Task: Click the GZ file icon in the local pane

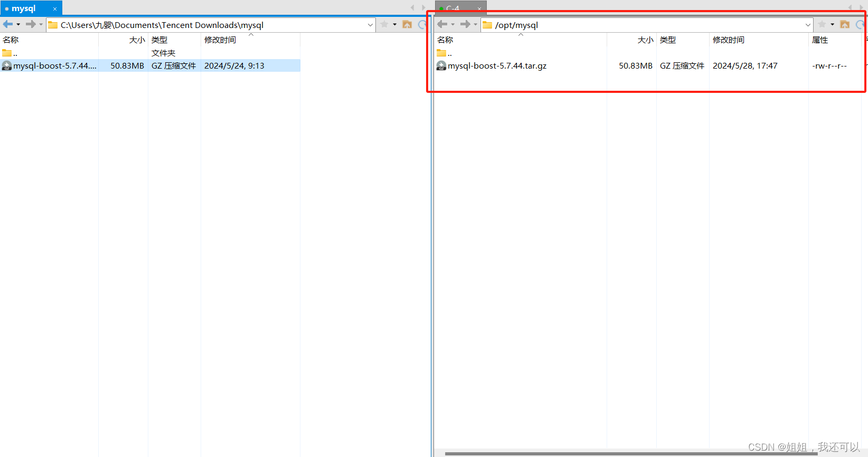Action: pos(7,65)
